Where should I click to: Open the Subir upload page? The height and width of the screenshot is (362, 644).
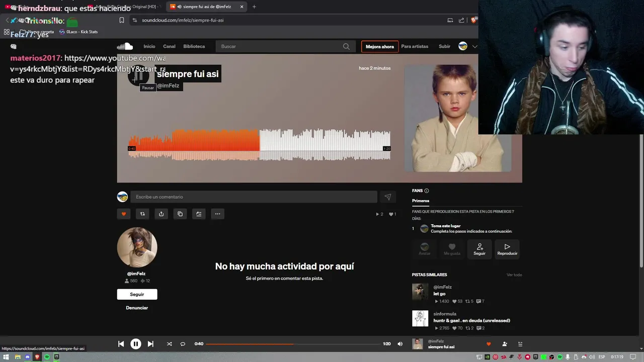[444, 46]
